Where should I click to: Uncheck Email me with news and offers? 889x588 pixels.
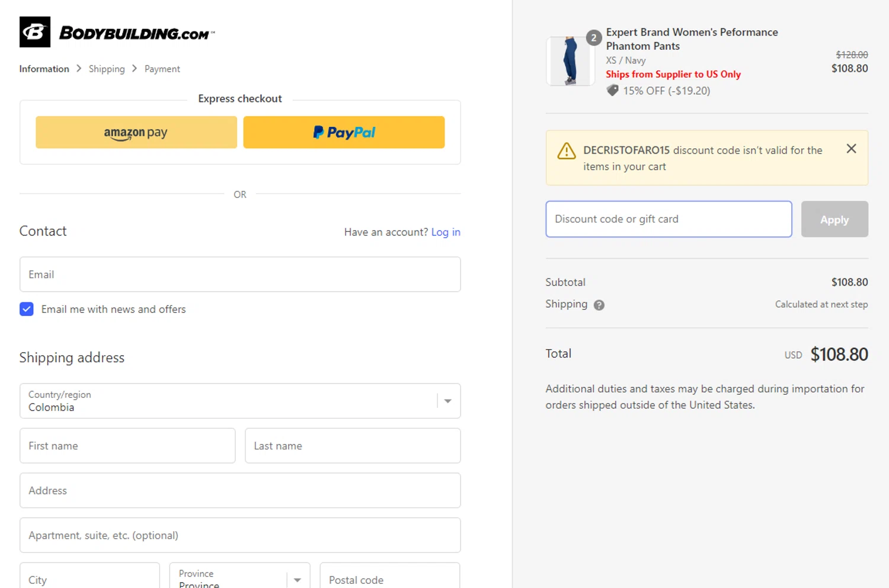pos(27,309)
